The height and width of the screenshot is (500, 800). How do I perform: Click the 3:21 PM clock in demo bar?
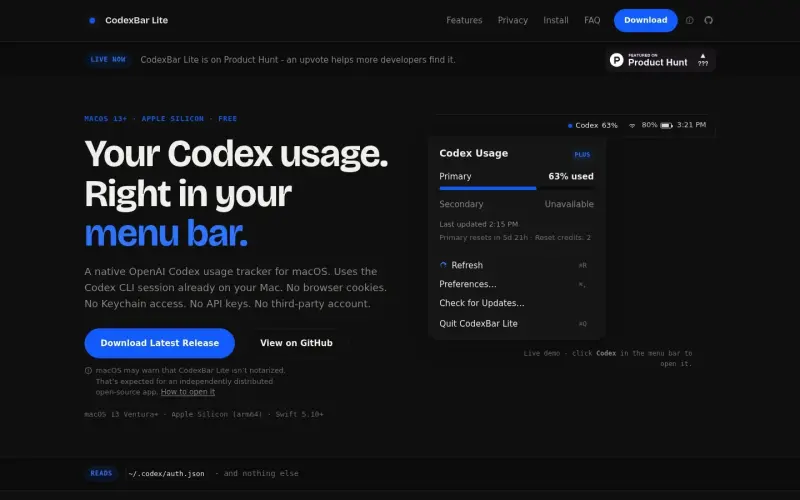(x=691, y=125)
